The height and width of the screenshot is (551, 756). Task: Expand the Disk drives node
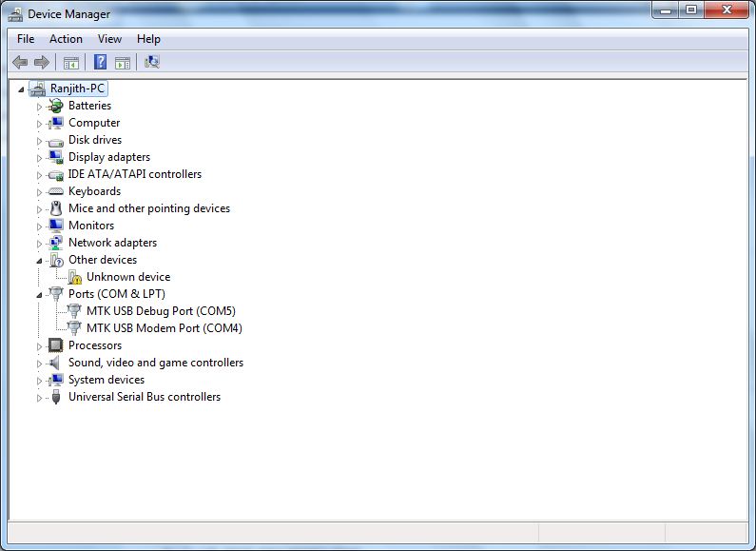pos(40,141)
